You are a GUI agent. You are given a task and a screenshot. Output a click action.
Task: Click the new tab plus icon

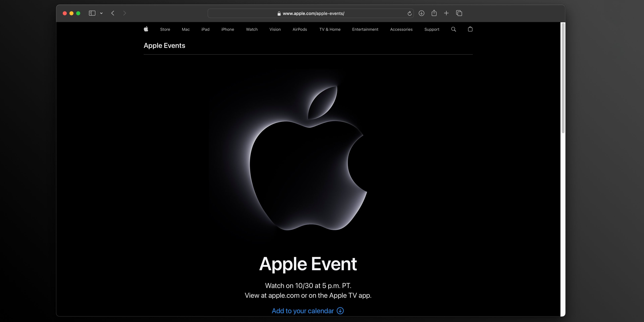(446, 13)
